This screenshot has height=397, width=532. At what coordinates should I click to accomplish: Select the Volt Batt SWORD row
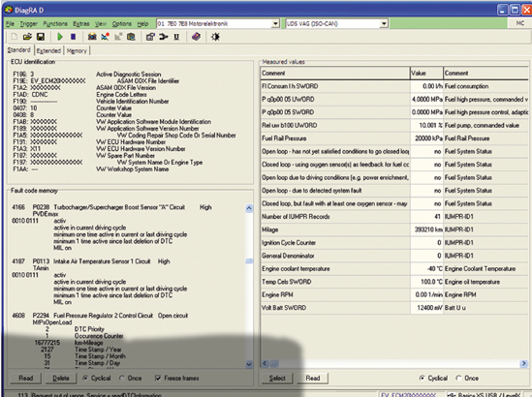(394, 308)
